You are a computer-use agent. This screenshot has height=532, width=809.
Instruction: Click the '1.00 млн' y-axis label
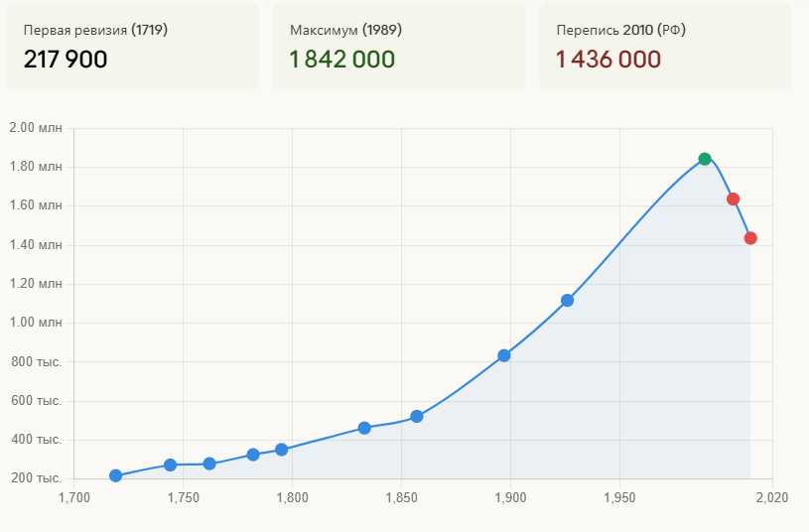pos(36,323)
